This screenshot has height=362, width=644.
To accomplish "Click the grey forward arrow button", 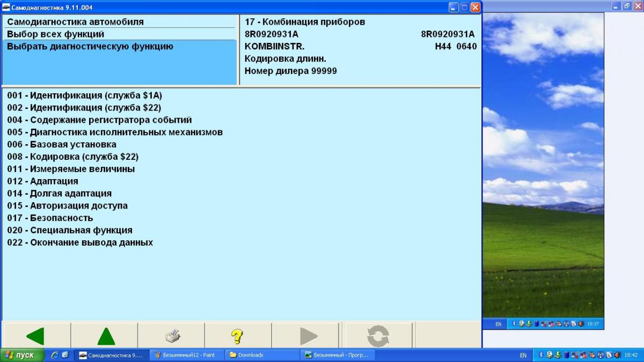I will [x=305, y=336].
